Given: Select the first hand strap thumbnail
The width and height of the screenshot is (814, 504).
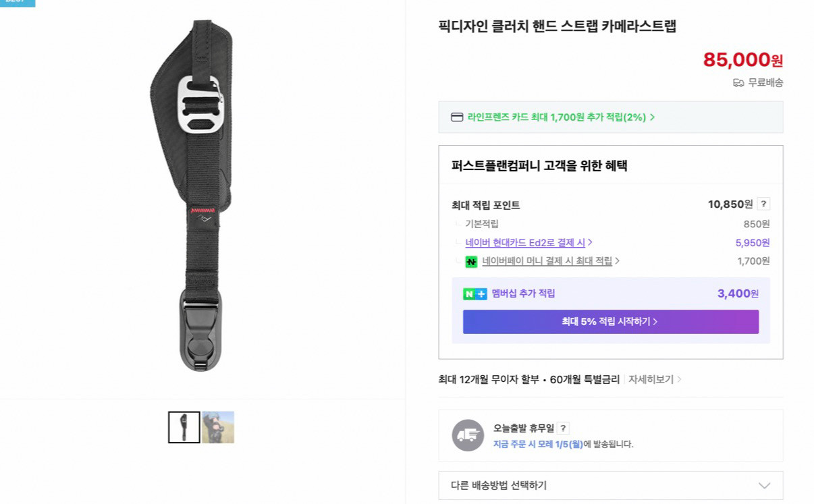Looking at the screenshot, I should click(x=184, y=427).
